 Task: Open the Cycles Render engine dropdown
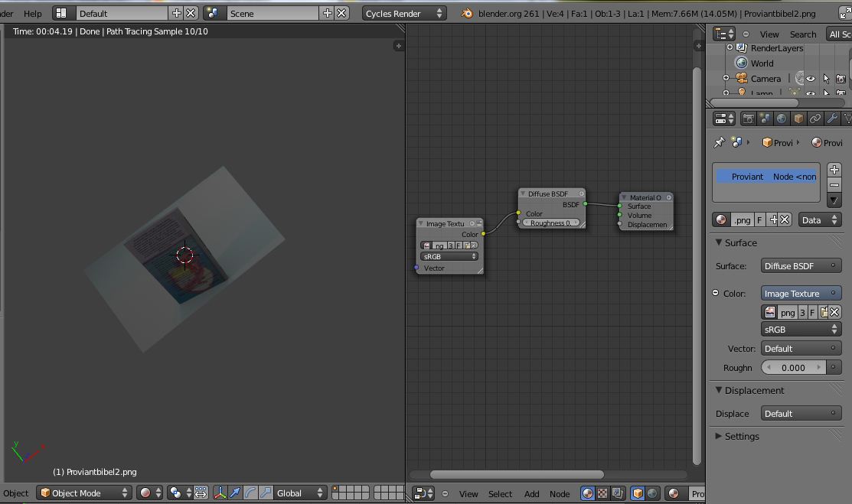click(403, 13)
